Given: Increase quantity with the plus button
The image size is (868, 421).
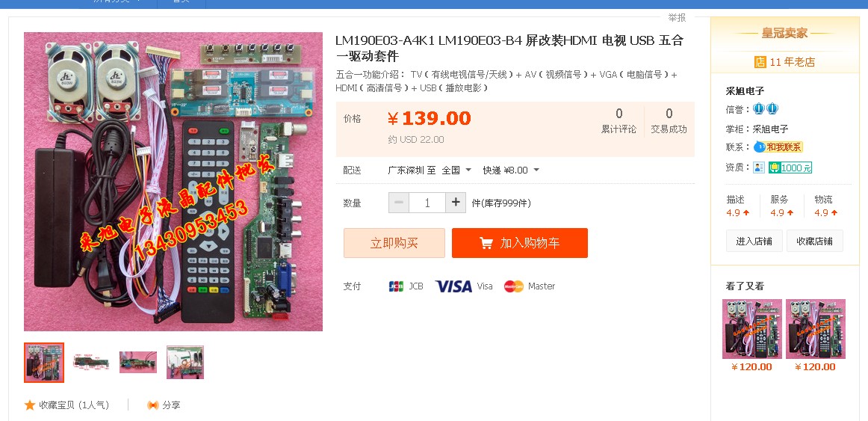Looking at the screenshot, I should pos(456,203).
